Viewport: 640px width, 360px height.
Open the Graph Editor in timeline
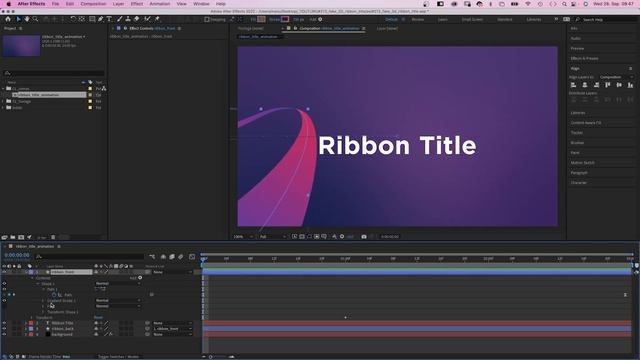pos(192,257)
